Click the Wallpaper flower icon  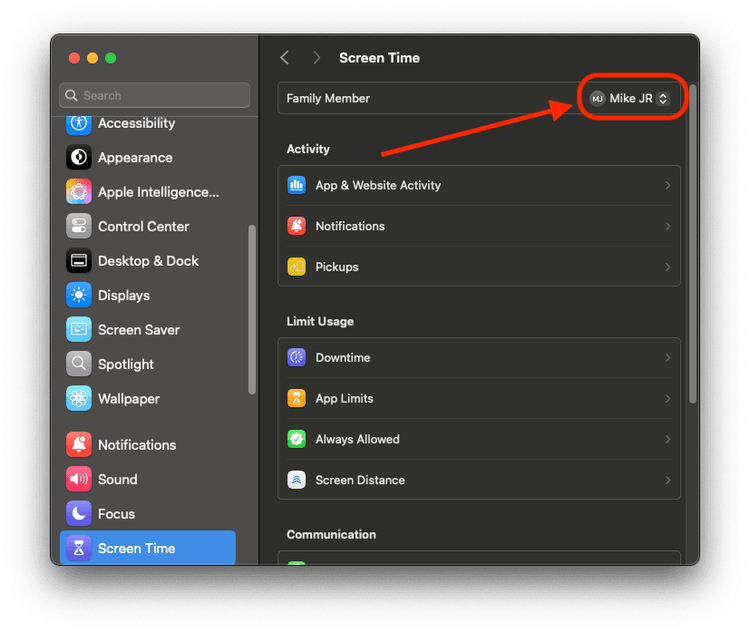pos(79,399)
